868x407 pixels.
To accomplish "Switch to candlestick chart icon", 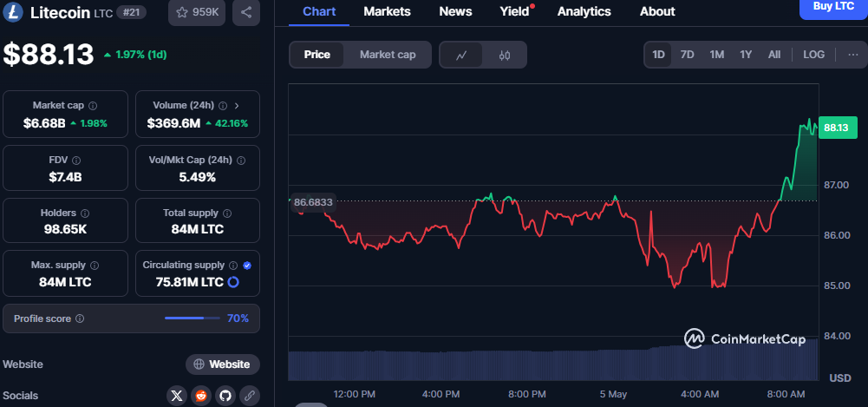I will pos(505,55).
